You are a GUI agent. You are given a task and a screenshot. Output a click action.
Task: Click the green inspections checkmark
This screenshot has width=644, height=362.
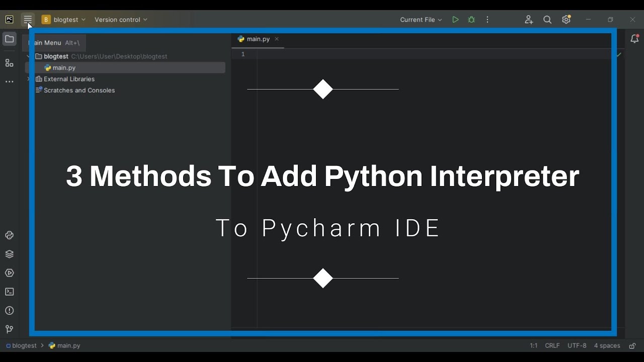[x=619, y=54]
